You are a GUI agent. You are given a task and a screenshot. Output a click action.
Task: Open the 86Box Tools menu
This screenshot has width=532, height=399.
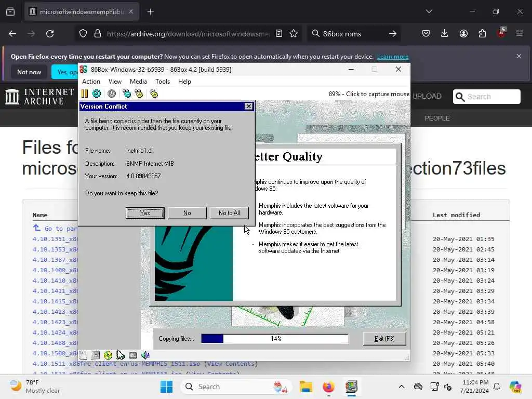point(163,82)
